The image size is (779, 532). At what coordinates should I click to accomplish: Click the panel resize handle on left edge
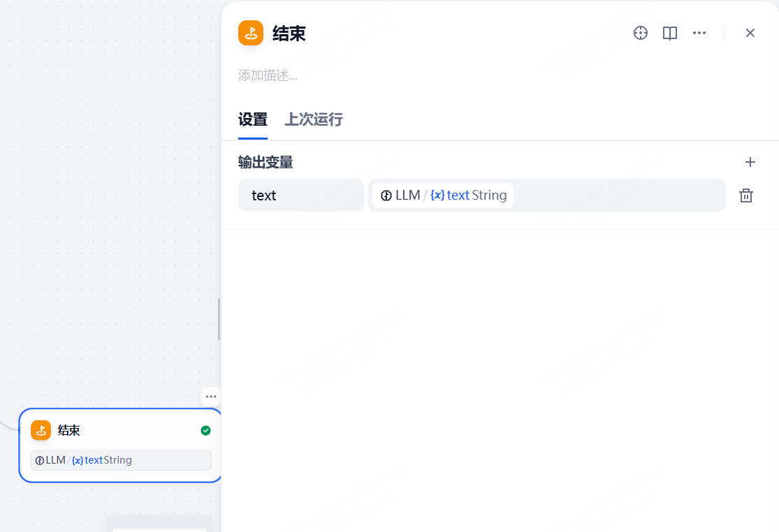(219, 319)
